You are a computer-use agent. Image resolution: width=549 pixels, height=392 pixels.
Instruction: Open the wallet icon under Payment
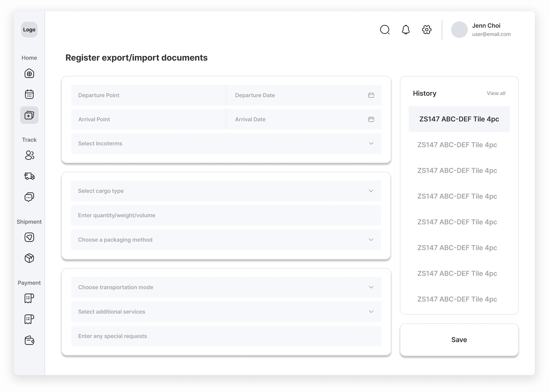29,340
